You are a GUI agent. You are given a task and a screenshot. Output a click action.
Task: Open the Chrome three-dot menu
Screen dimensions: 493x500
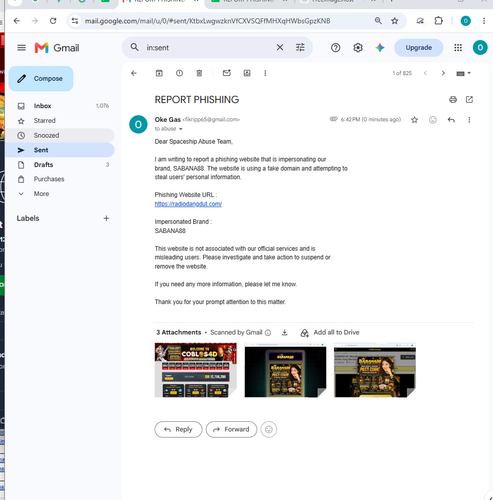484,21
